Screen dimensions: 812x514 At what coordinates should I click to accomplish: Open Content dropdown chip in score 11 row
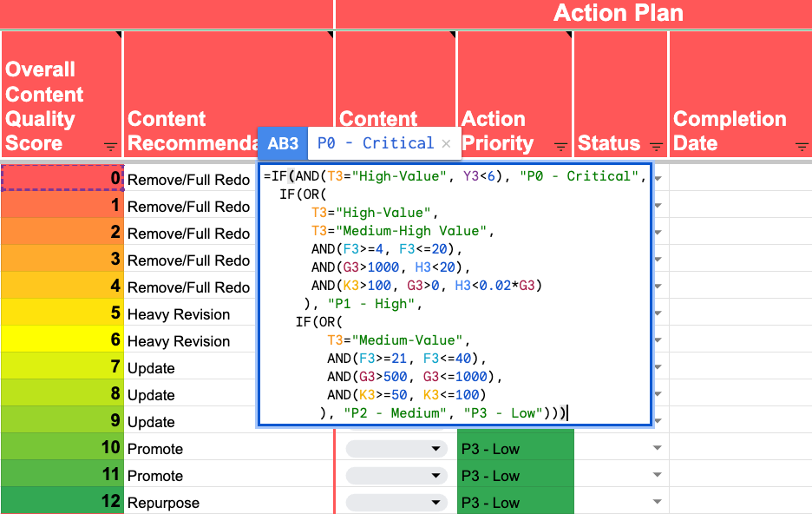tap(396, 476)
